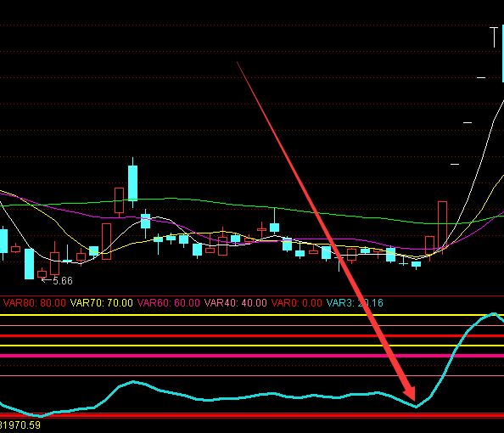Screen dimensions: 504x433
Task: Select the top yellow horizontal indicator line
Action: [x=252, y=315]
